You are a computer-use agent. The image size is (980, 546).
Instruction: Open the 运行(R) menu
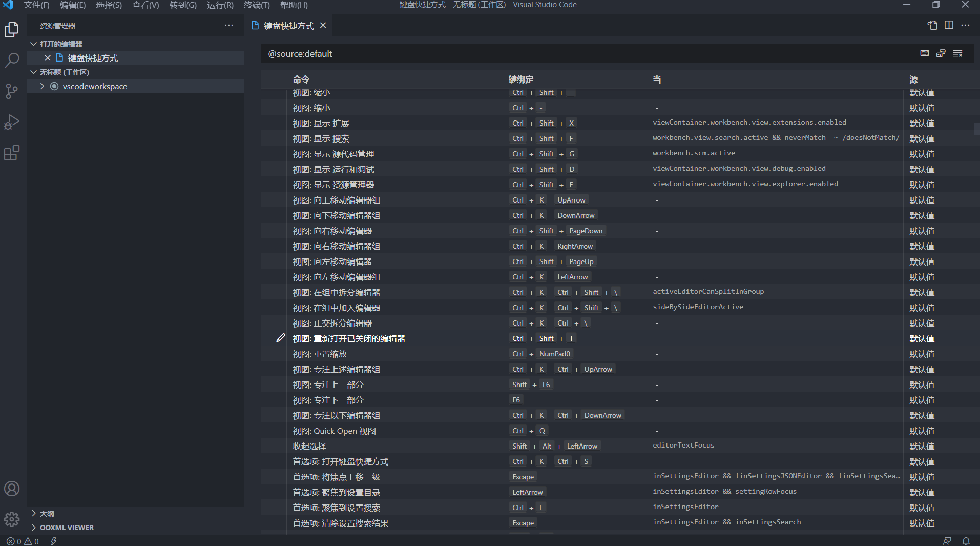220,5
